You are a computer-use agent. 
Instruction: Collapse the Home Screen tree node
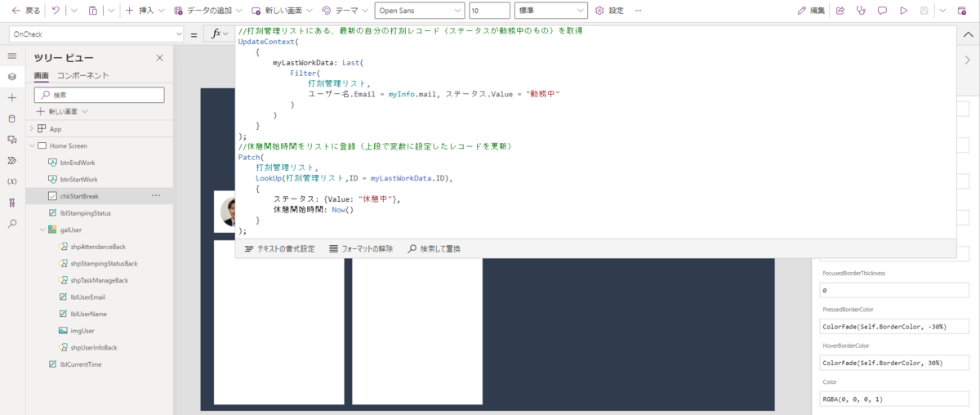click(x=32, y=145)
